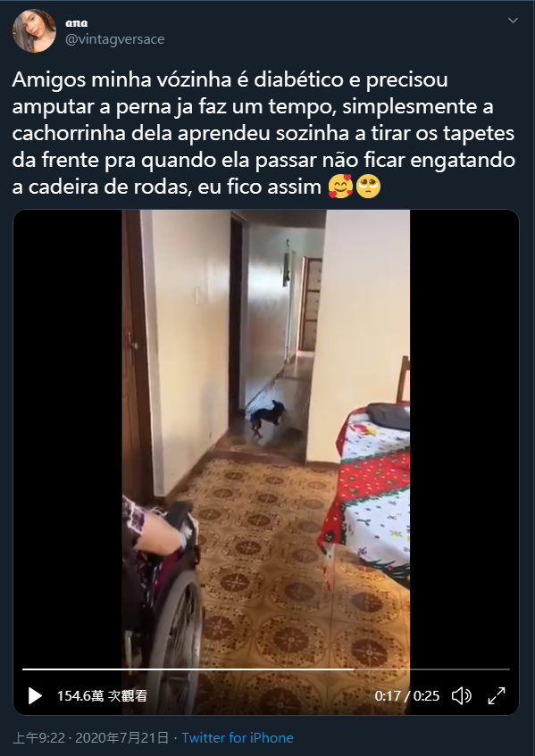535x756 pixels.
Task: Seek to the unplayed end of progress bar
Action: coord(431,669)
